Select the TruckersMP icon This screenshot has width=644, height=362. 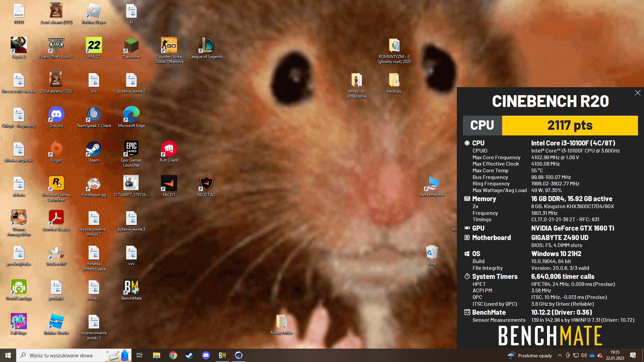[56, 255]
